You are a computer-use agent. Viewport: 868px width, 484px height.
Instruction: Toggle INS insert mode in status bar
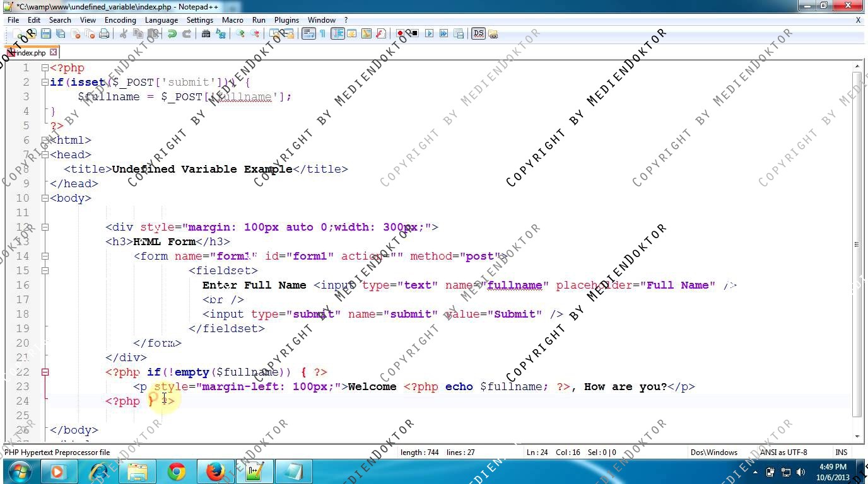tap(841, 452)
